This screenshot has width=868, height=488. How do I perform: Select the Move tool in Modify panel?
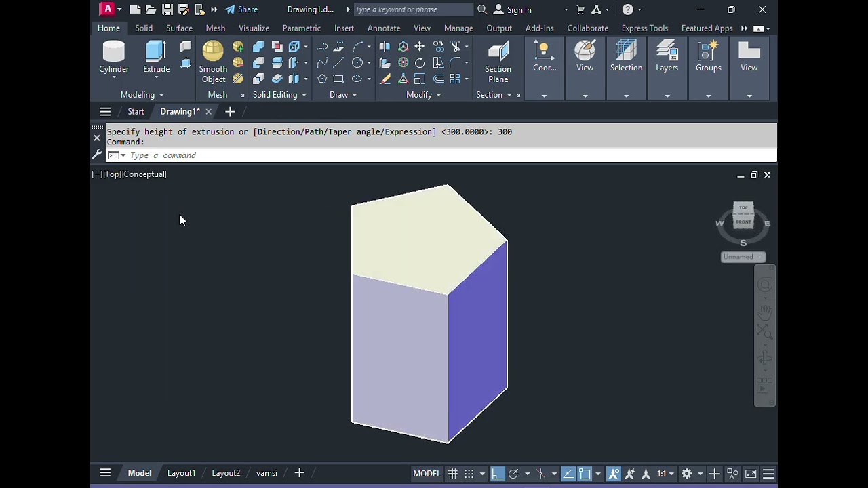point(420,47)
